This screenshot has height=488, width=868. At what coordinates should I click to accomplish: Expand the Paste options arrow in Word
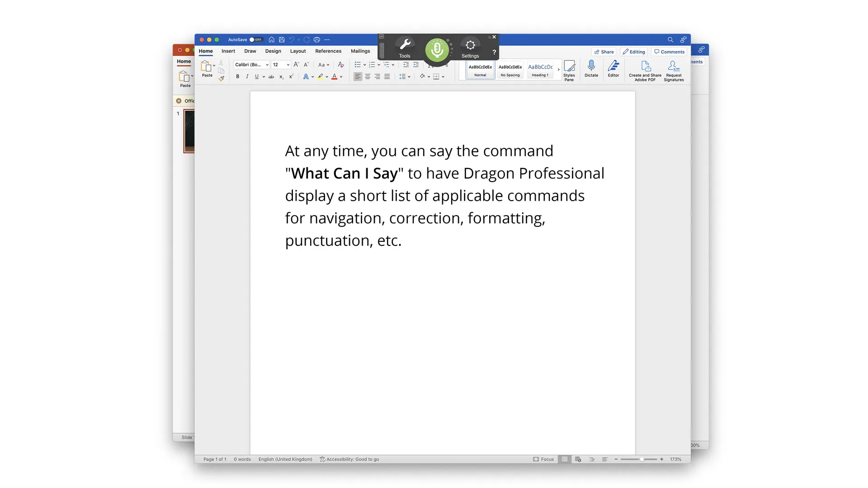pos(214,66)
